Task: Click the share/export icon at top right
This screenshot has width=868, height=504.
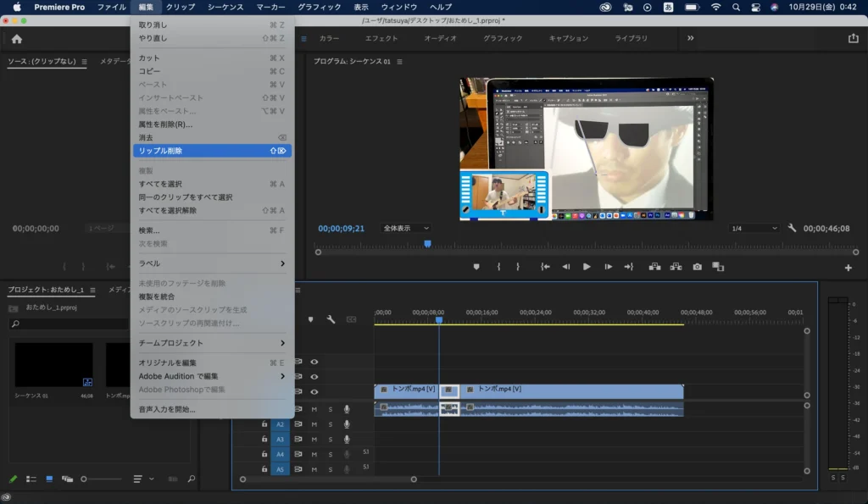Action: click(853, 38)
